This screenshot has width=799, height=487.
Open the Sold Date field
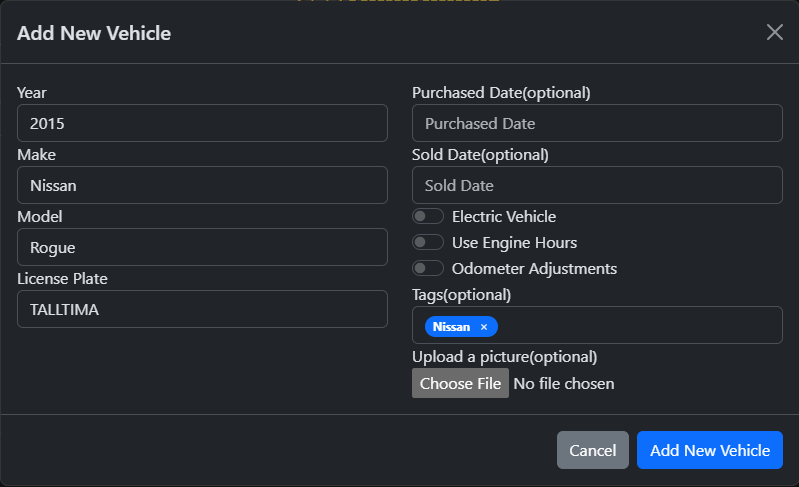click(597, 185)
